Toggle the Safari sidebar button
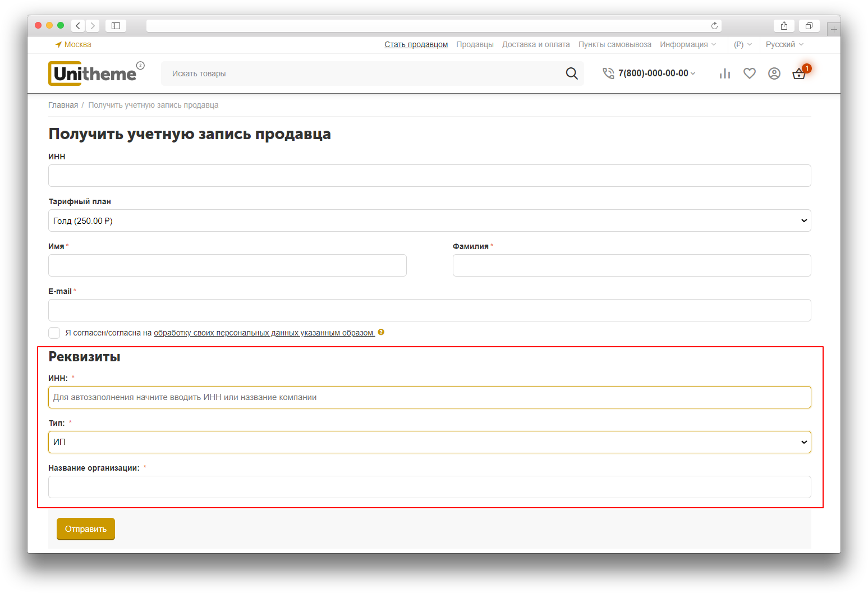868x593 pixels. click(x=116, y=26)
